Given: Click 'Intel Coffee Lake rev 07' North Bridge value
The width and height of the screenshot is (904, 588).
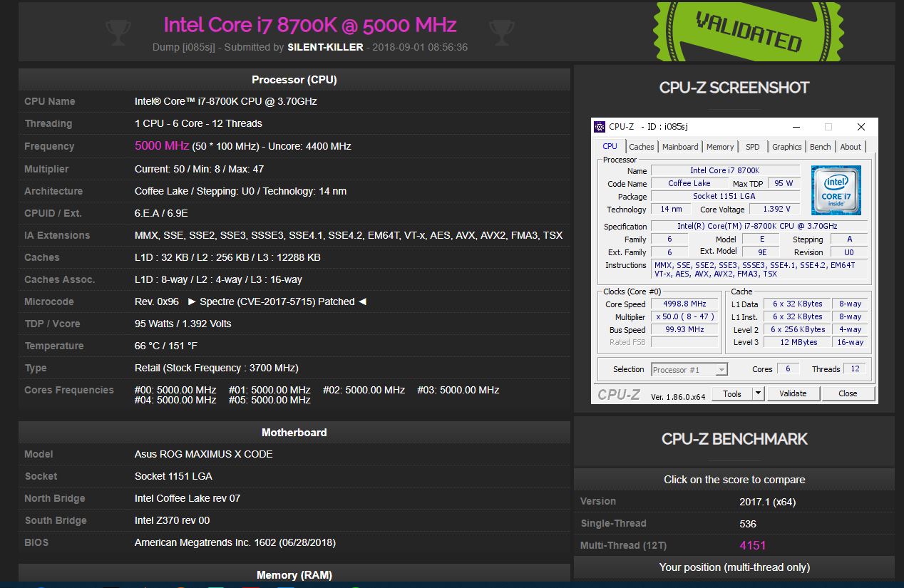Looking at the screenshot, I should 188,498.
